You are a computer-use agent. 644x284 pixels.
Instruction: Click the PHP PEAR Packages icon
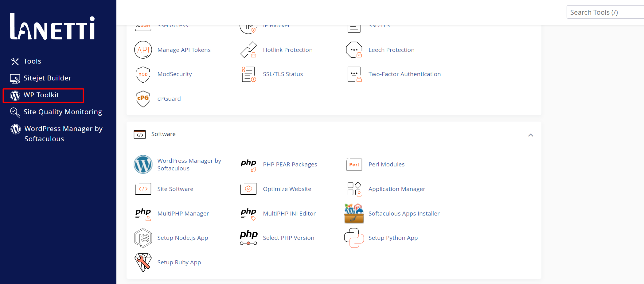[248, 165]
